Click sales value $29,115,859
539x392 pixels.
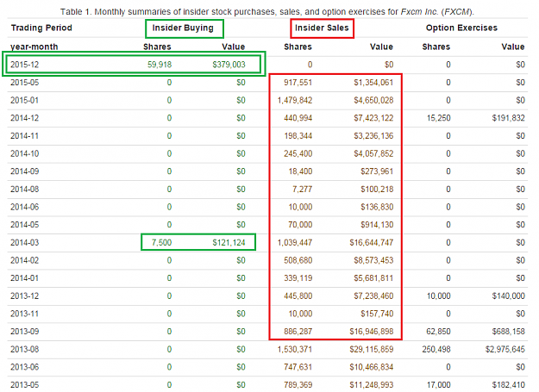[371, 350]
